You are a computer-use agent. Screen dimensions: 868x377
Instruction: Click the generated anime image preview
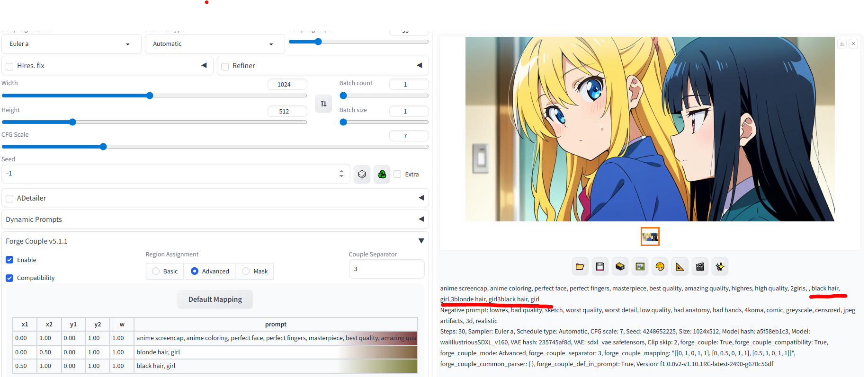pos(650,129)
